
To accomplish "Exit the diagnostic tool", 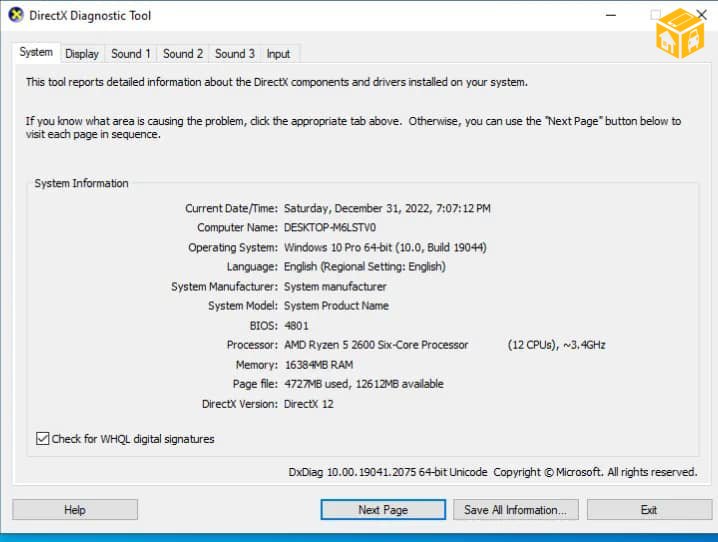I will pos(649,510).
